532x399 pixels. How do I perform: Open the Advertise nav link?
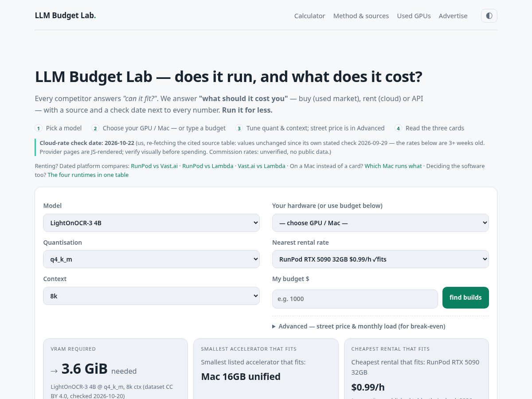click(453, 16)
